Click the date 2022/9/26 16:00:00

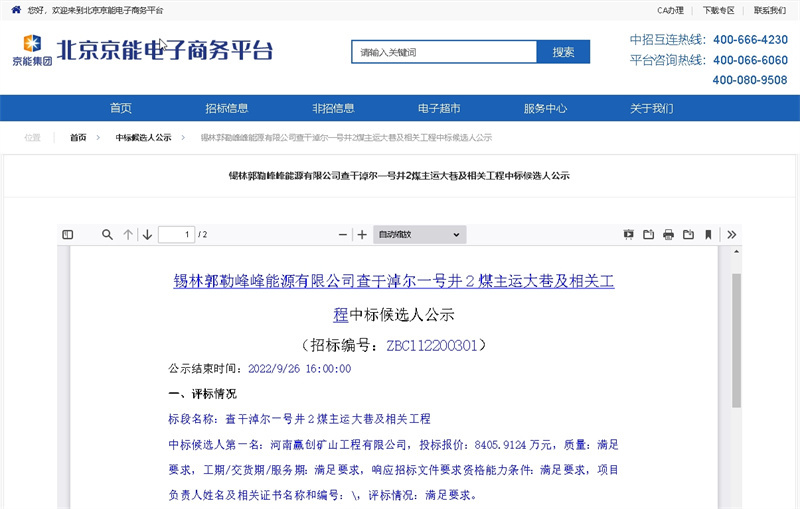(299, 369)
